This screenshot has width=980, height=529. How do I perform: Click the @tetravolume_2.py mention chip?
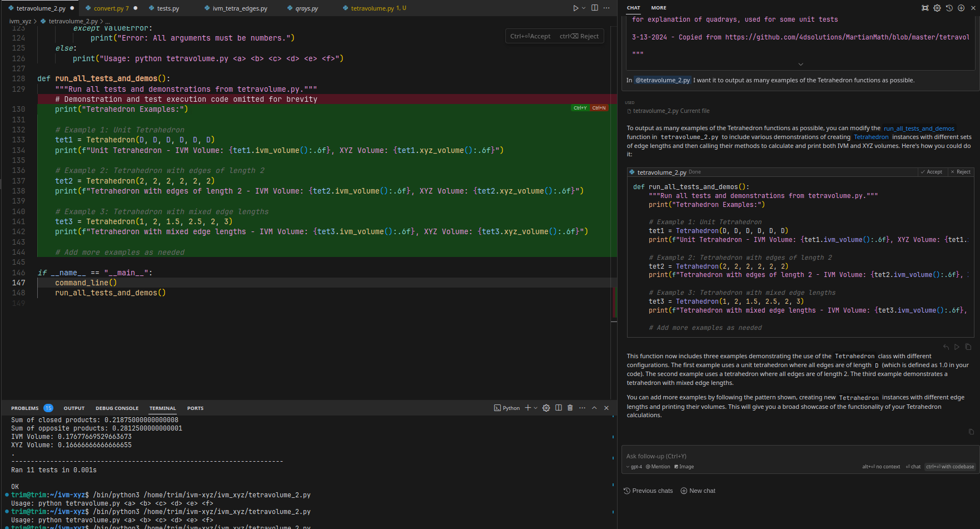click(x=663, y=80)
